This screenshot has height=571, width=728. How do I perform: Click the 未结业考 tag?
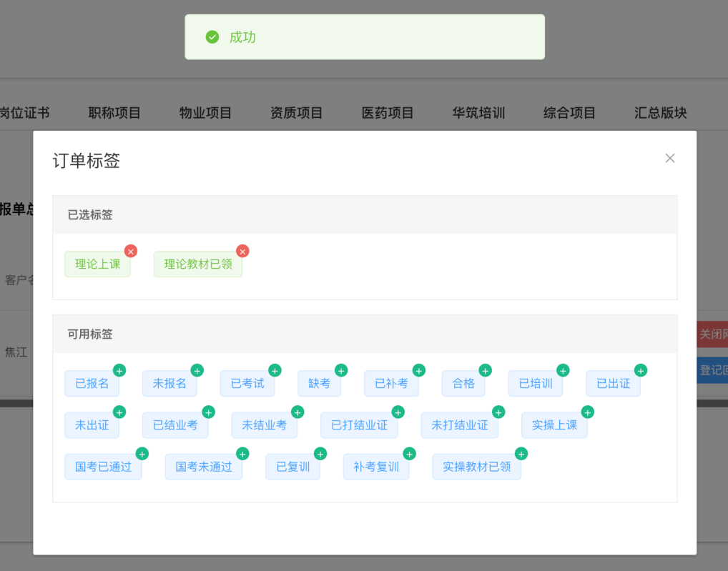tap(264, 425)
